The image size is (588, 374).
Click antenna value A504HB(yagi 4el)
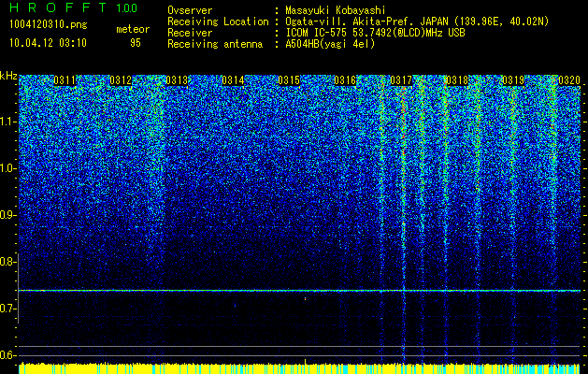330,44
